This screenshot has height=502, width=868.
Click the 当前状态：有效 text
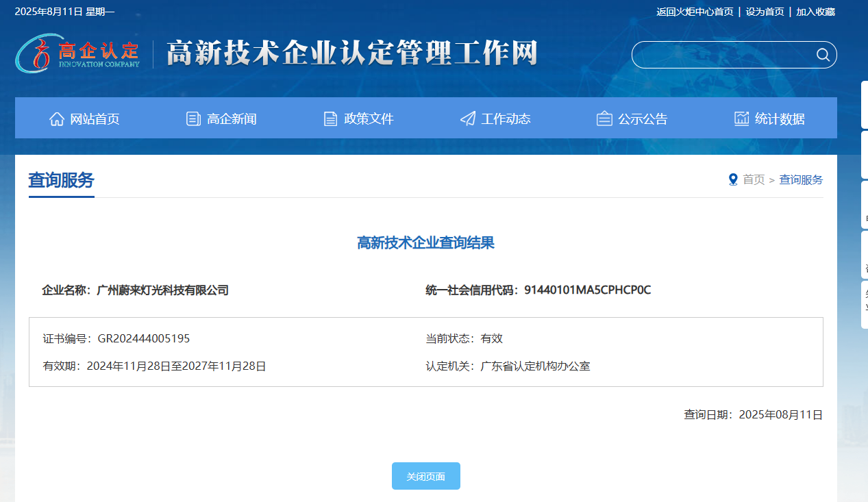point(464,339)
